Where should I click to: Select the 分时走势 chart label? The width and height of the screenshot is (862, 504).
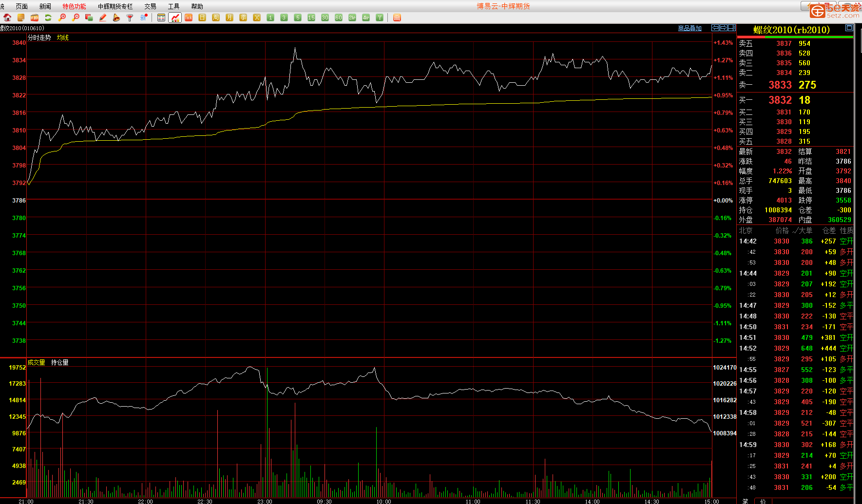(x=39, y=37)
